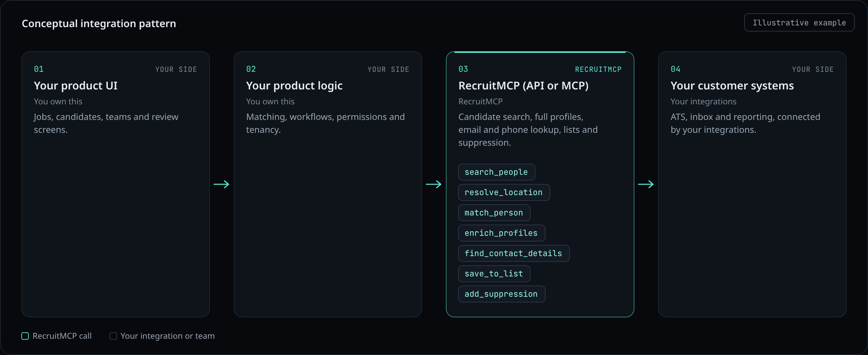This screenshot has width=868, height=355.
Task: Click the save_to_list tool chip
Action: pyautogui.click(x=494, y=274)
